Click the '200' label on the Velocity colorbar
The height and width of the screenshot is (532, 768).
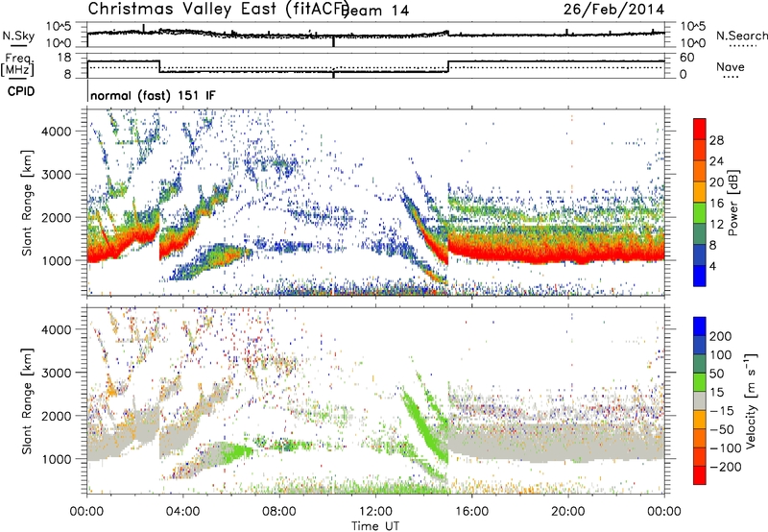(721, 336)
